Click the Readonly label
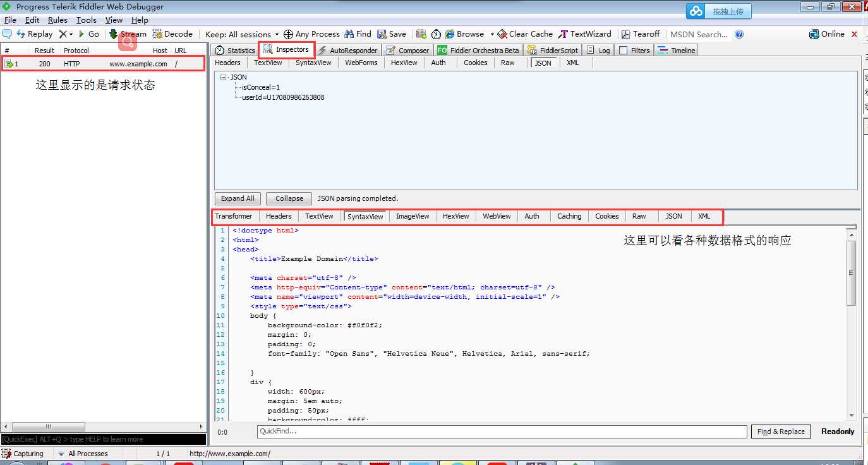 point(838,432)
